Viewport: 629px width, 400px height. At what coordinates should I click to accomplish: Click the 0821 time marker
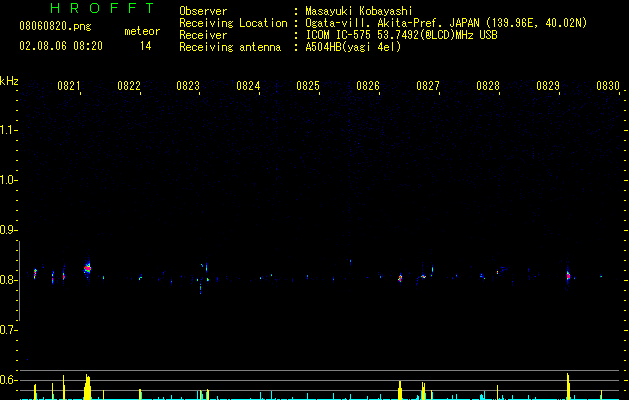point(69,86)
